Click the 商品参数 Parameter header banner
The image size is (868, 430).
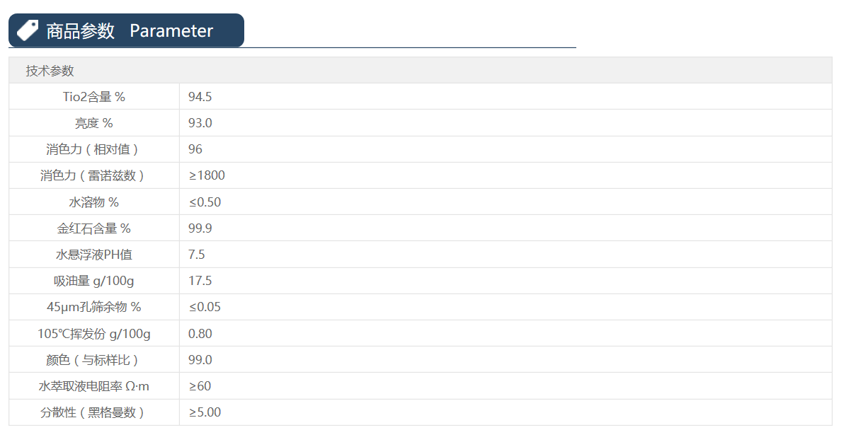(x=129, y=31)
